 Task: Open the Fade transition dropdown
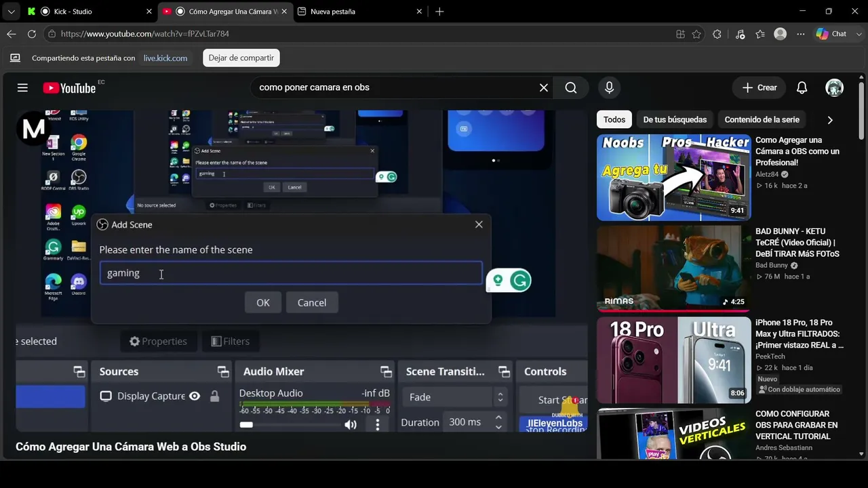(455, 397)
